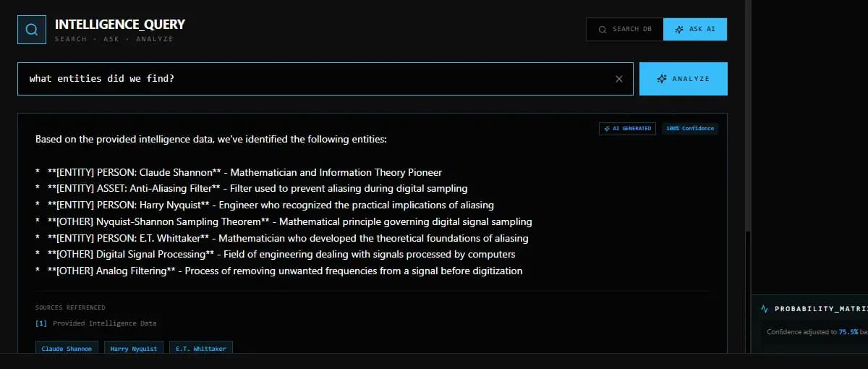Select the Harry Nyquist entity tag
This screenshot has height=369, width=868.
tap(134, 349)
